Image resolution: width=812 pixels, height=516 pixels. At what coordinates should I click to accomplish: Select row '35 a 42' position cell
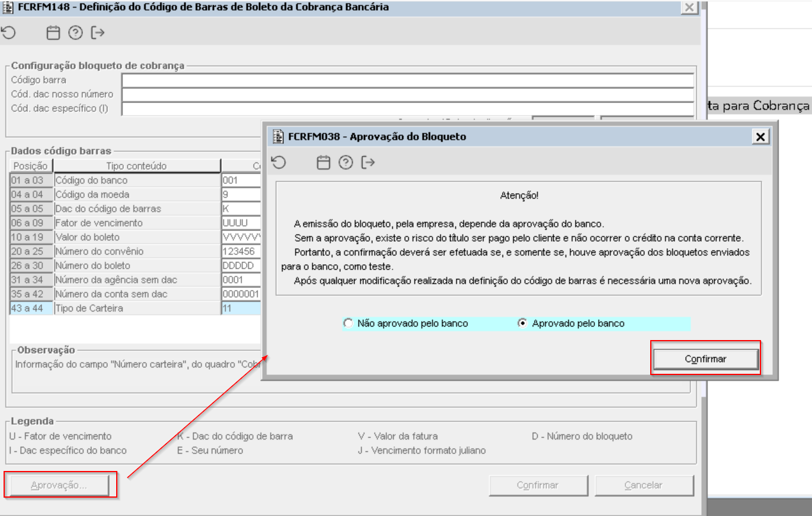pyautogui.click(x=31, y=294)
